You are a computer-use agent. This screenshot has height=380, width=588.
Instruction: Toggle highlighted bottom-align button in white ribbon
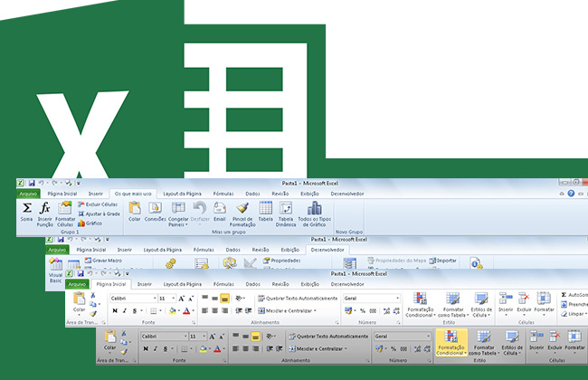224,299
